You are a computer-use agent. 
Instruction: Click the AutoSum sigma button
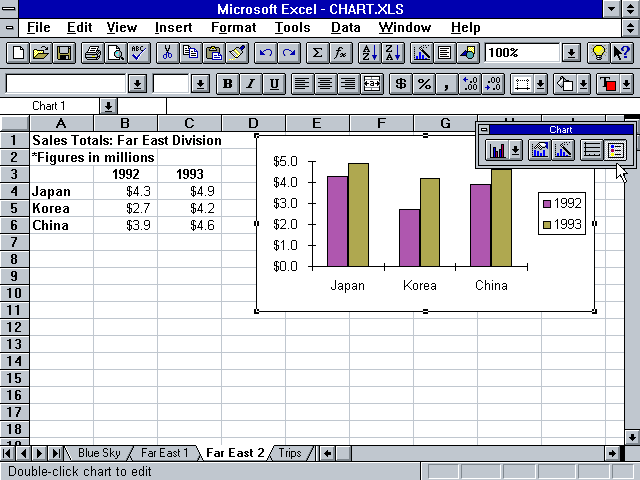[318, 53]
